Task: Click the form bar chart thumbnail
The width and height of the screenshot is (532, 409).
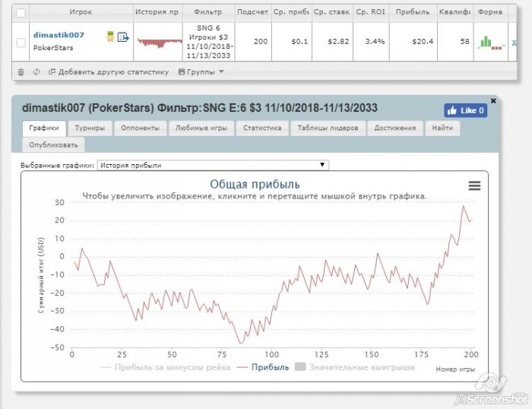Action: tap(491, 43)
